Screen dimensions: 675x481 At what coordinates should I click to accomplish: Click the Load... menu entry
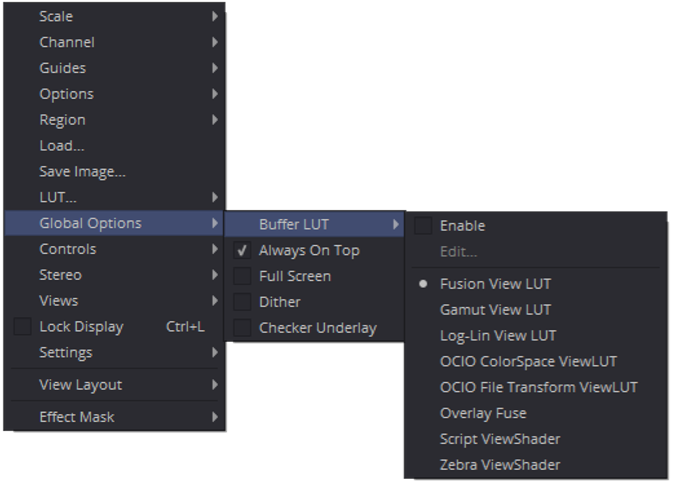62,146
